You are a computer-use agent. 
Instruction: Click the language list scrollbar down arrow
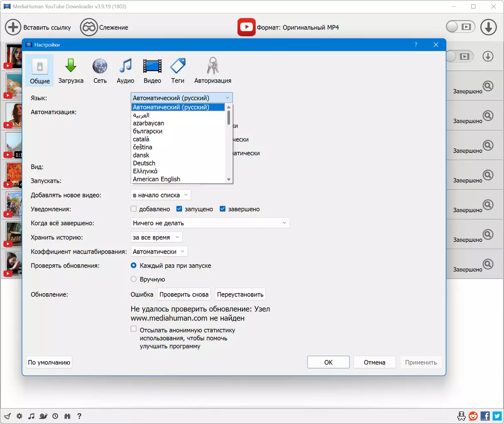pos(229,180)
